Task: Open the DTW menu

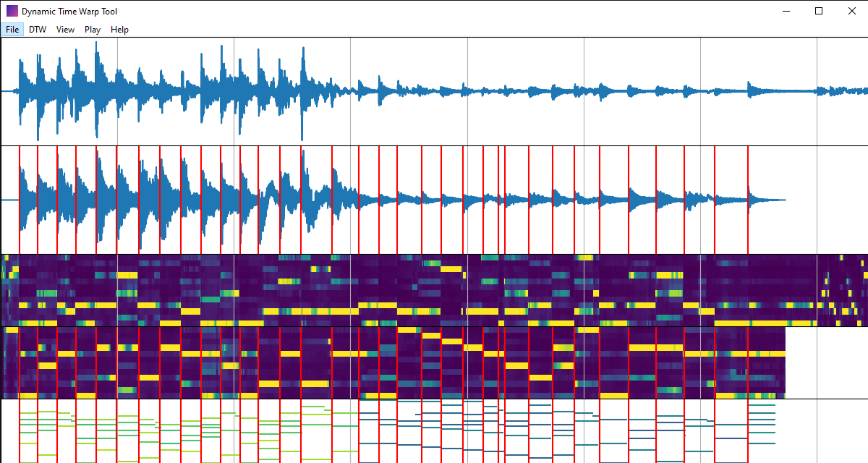Action: [x=37, y=29]
